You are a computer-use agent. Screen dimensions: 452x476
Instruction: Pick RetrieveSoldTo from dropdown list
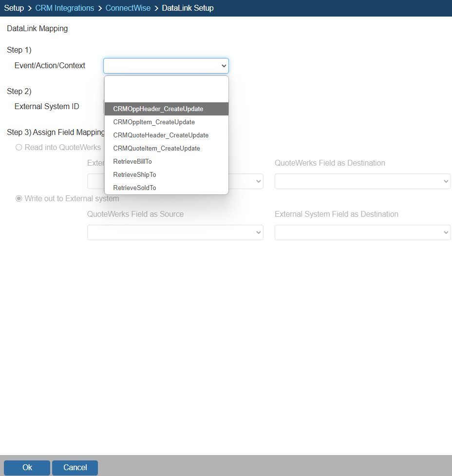pyautogui.click(x=167, y=188)
